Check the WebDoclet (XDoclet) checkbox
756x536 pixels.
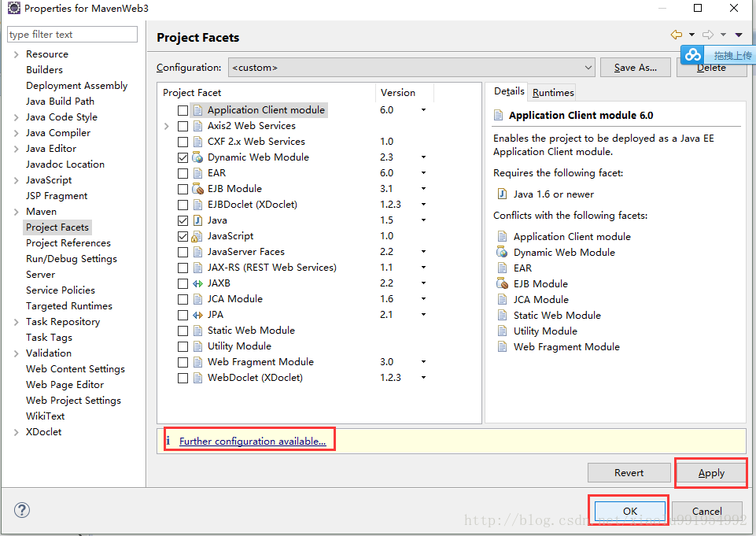point(183,379)
